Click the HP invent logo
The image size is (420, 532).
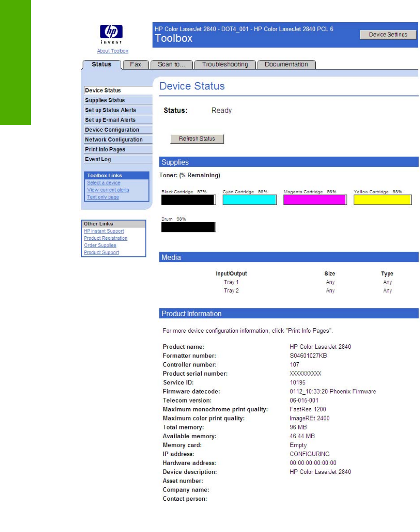point(111,35)
